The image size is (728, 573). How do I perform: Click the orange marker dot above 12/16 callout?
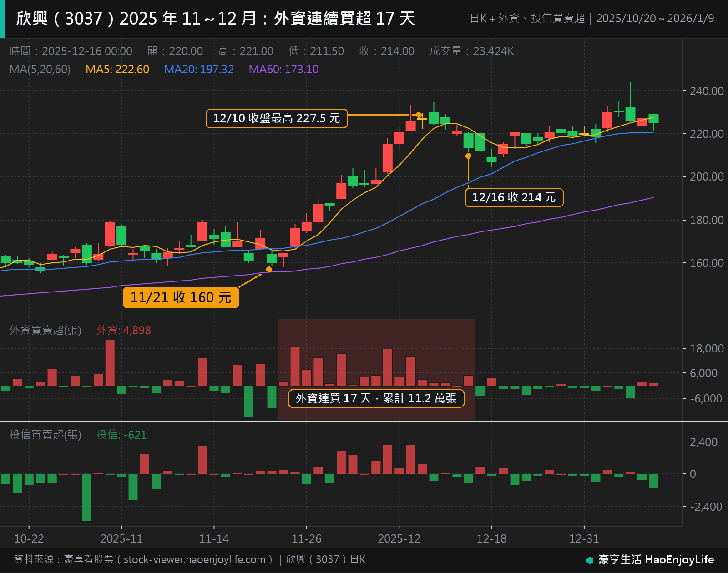[x=468, y=156]
